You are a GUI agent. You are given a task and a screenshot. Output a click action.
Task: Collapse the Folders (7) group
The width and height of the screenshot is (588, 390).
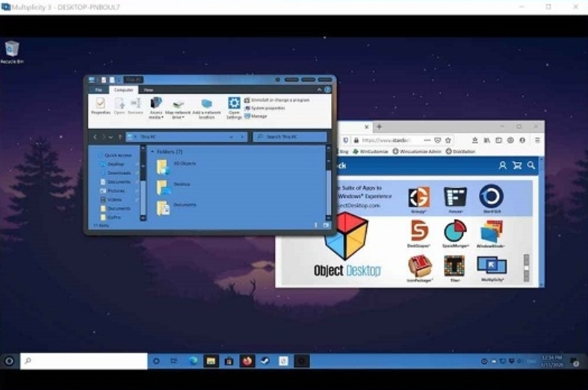tap(152, 152)
